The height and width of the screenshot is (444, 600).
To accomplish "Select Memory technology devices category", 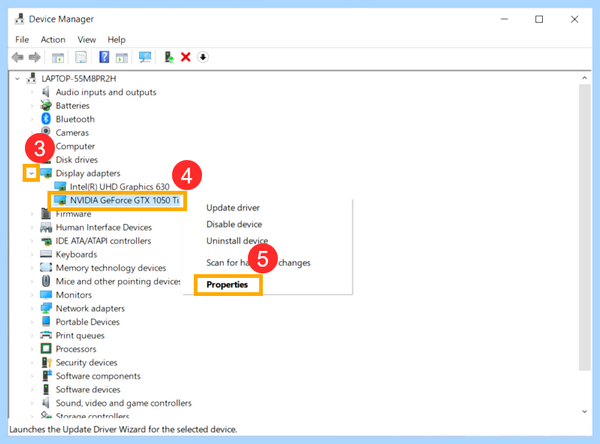I will tap(111, 268).
